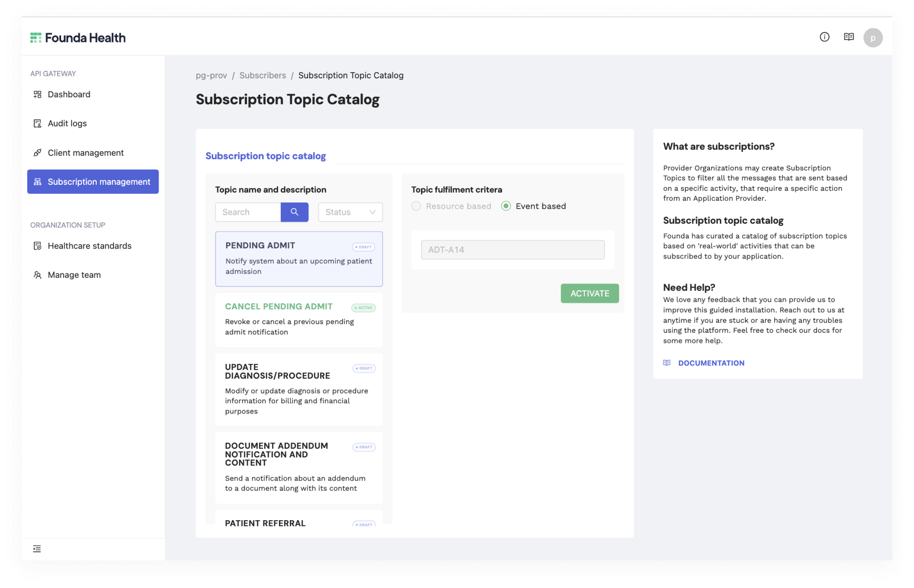This screenshot has width=914, height=588.
Task: Select the Resource based radio option
Action: pyautogui.click(x=416, y=206)
